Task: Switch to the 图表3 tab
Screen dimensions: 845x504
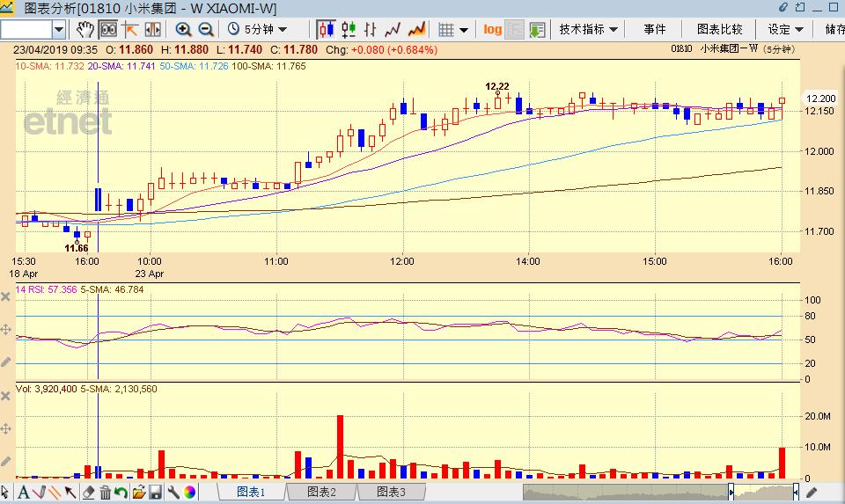Action: pos(391,492)
